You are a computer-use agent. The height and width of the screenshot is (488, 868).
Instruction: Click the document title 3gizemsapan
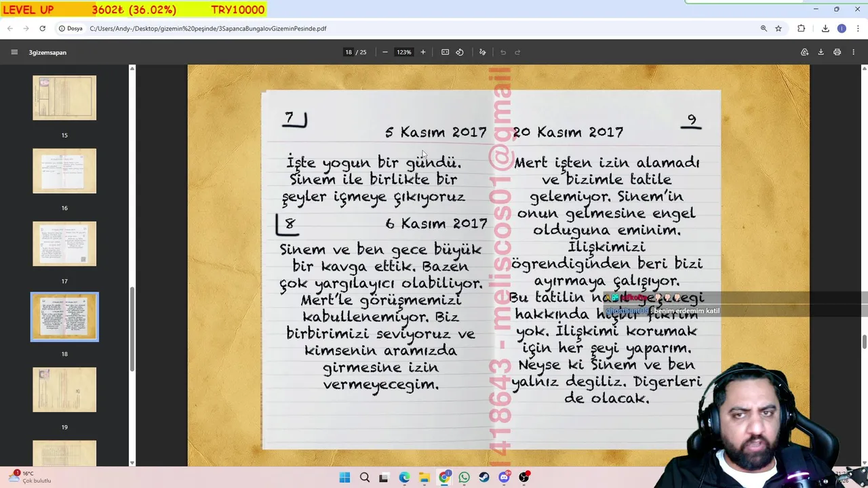pyautogui.click(x=47, y=52)
